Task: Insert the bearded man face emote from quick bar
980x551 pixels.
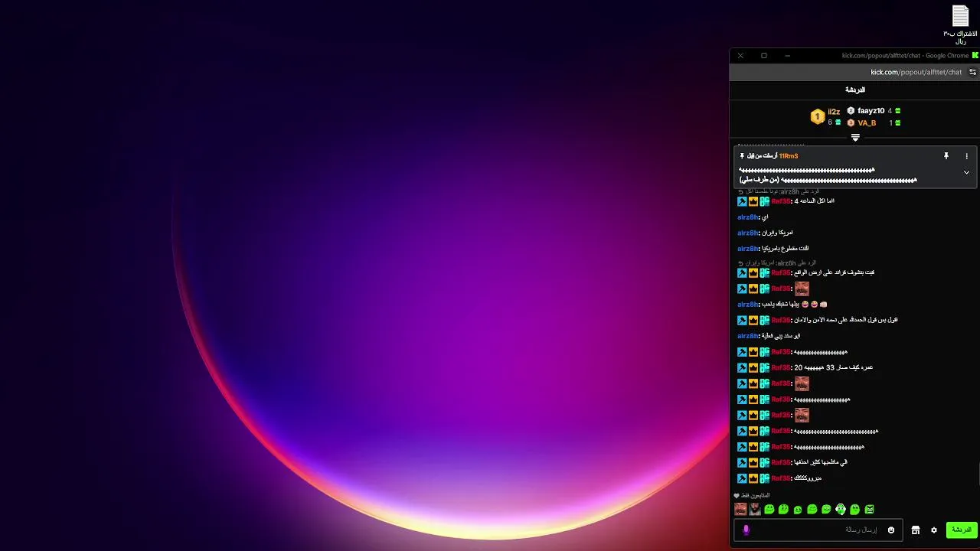Action: [x=755, y=509]
